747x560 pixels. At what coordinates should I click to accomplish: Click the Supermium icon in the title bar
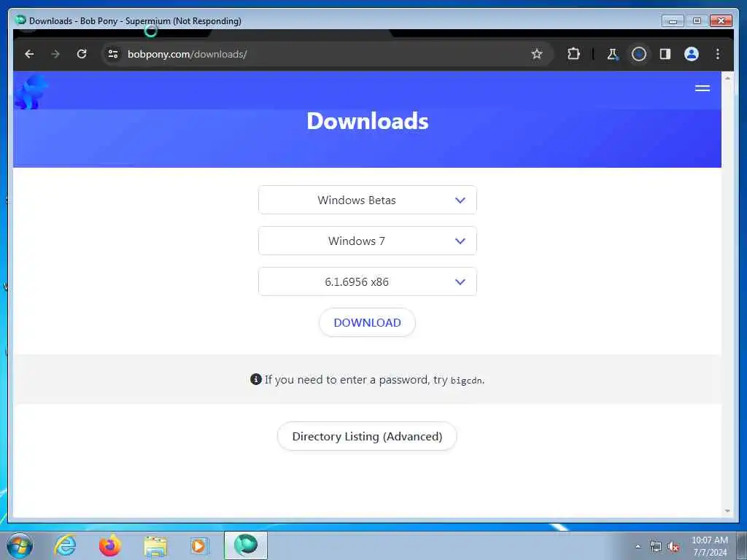click(x=20, y=20)
